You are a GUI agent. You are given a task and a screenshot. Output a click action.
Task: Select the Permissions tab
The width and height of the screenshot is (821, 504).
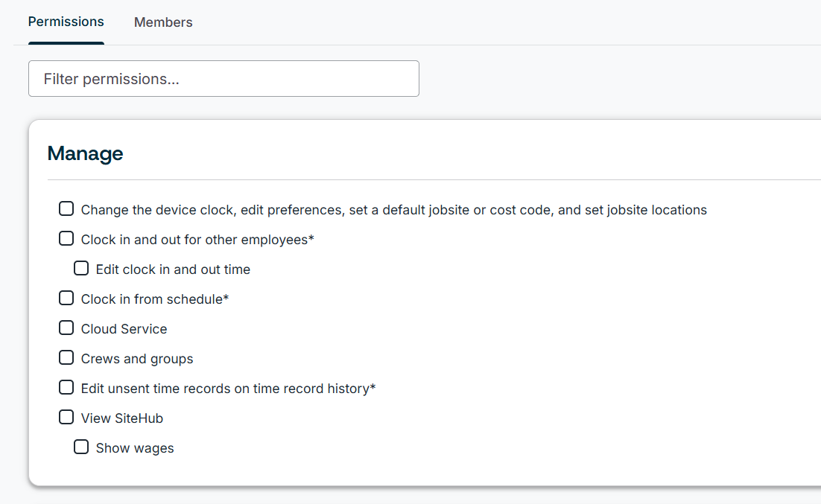point(66,22)
